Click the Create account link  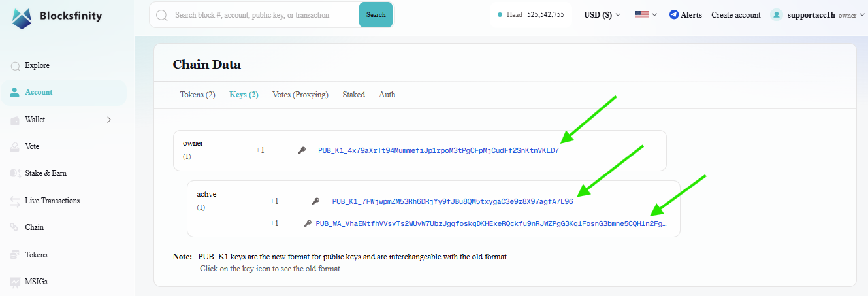pyautogui.click(x=736, y=14)
